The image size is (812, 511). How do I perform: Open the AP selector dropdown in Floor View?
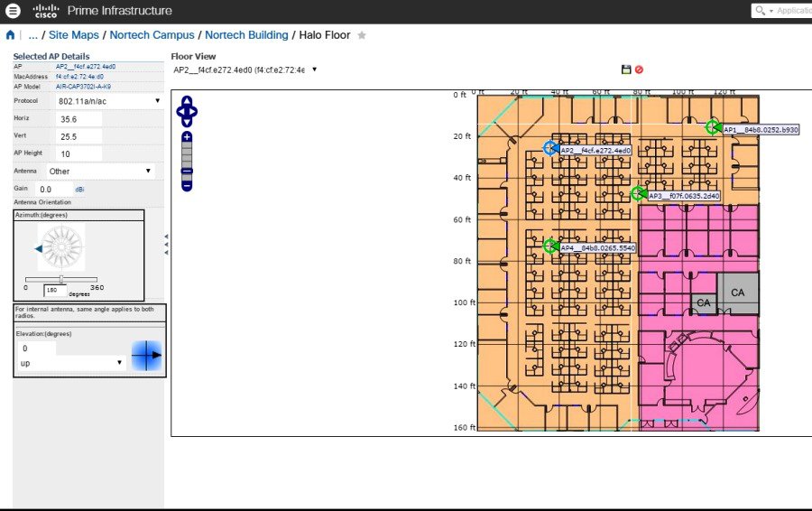(245, 70)
